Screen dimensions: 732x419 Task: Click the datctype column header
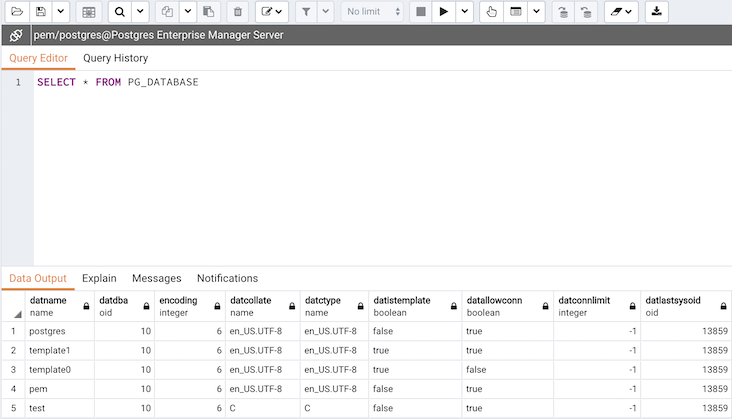(x=334, y=307)
